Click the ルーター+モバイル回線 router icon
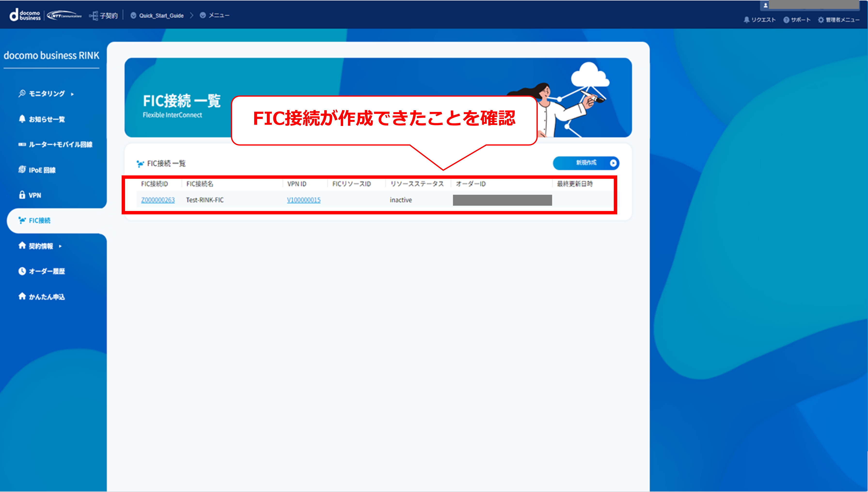 tap(22, 144)
